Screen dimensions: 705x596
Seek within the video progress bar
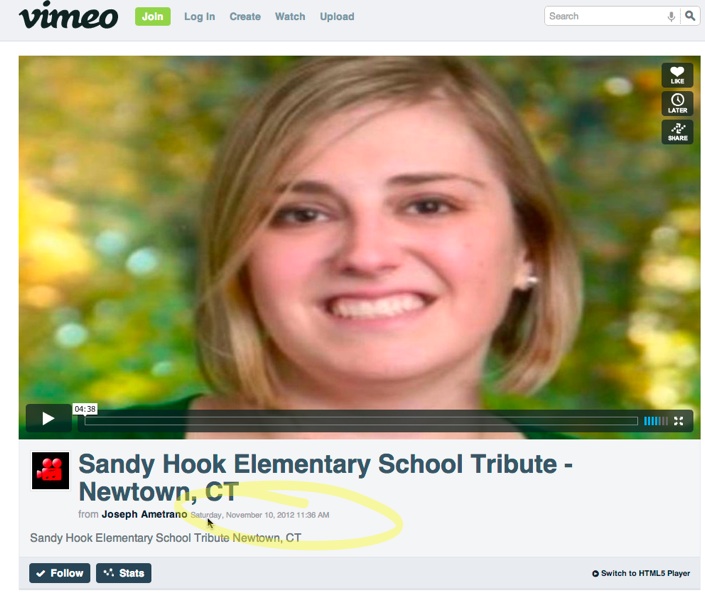(x=361, y=421)
